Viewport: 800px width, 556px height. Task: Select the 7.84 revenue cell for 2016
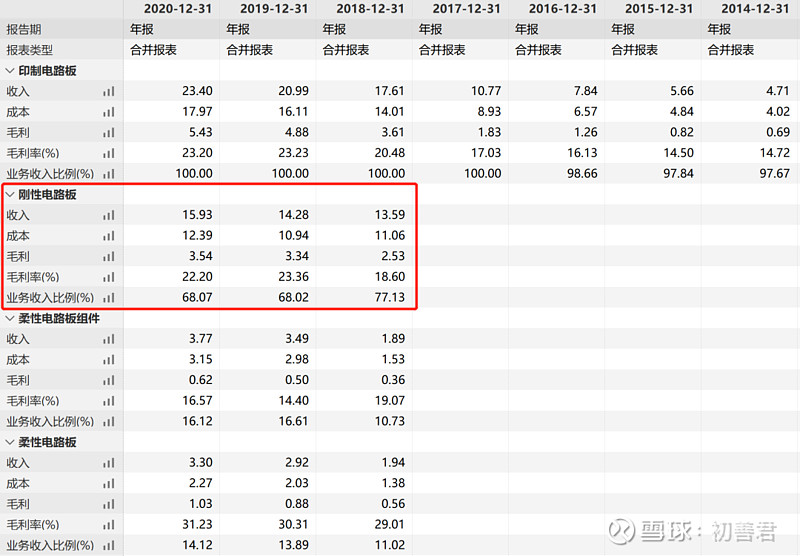(x=585, y=91)
